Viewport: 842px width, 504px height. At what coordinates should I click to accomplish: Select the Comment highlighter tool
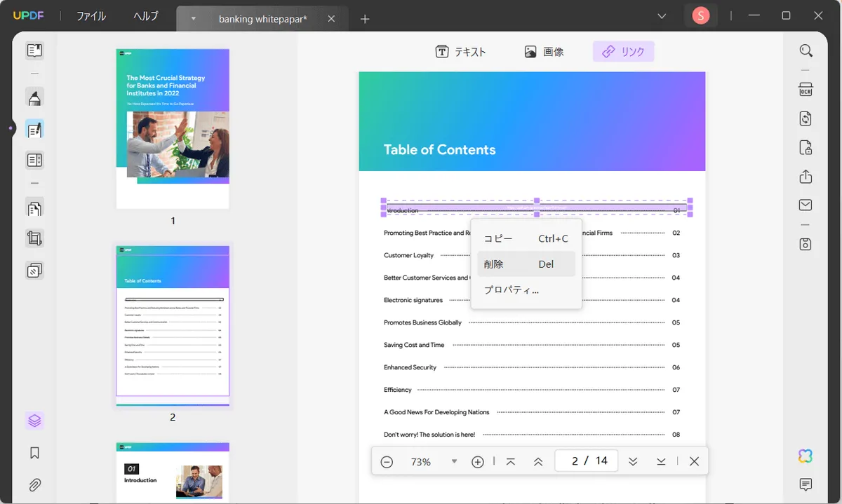[x=34, y=97]
